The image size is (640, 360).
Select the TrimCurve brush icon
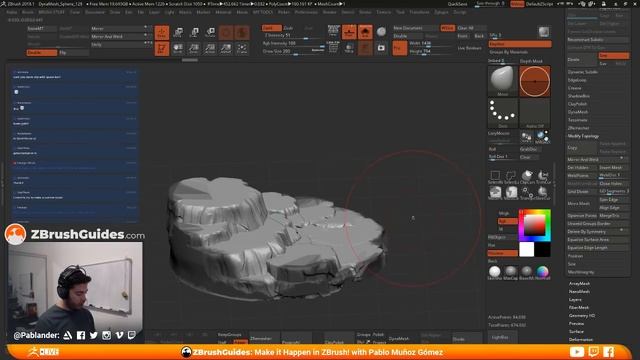point(543,177)
